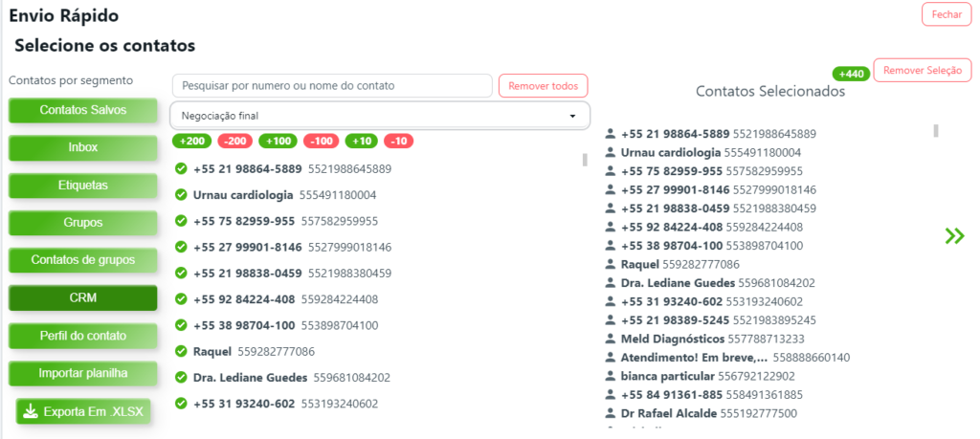Click person icon beside Urnau cardiologia selected

tap(611, 152)
